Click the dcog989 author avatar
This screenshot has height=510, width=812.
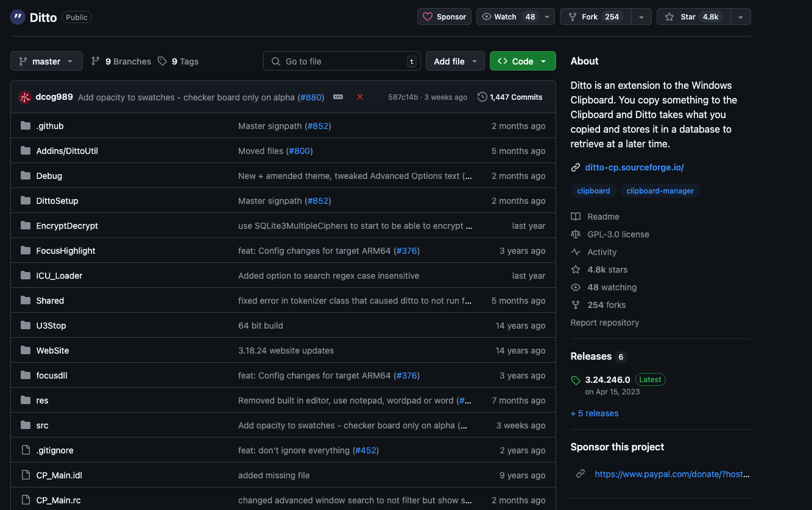tap(25, 97)
